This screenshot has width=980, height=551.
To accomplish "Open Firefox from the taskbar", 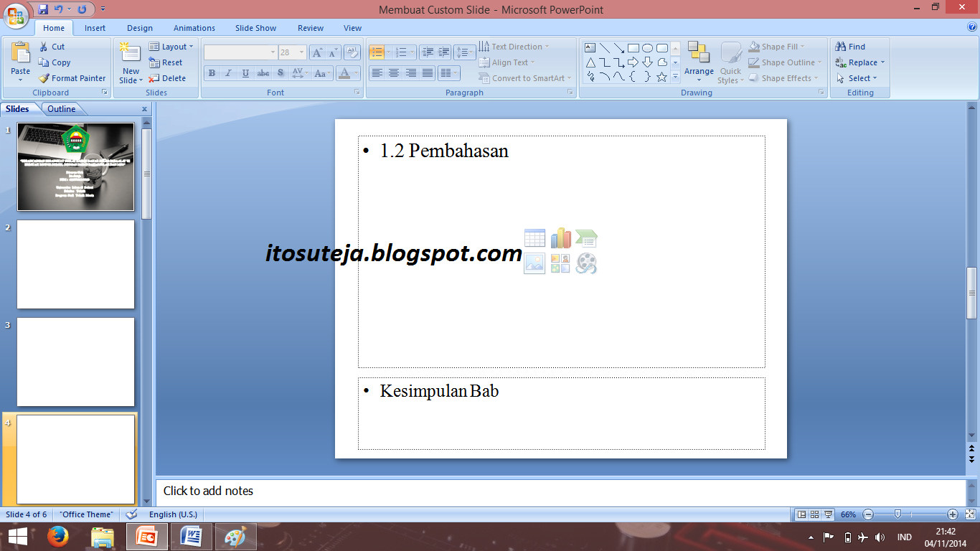I will [57, 537].
